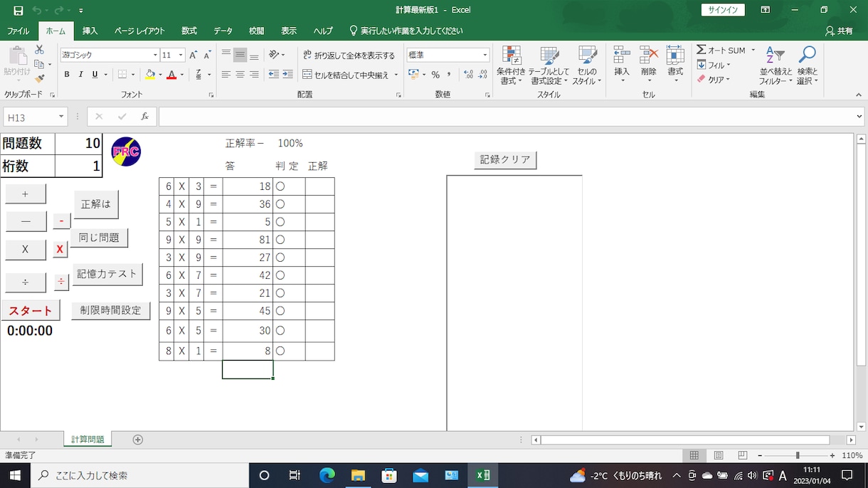Select the Format Painter brush icon
Image resolution: width=868 pixels, height=488 pixels.
(x=39, y=78)
